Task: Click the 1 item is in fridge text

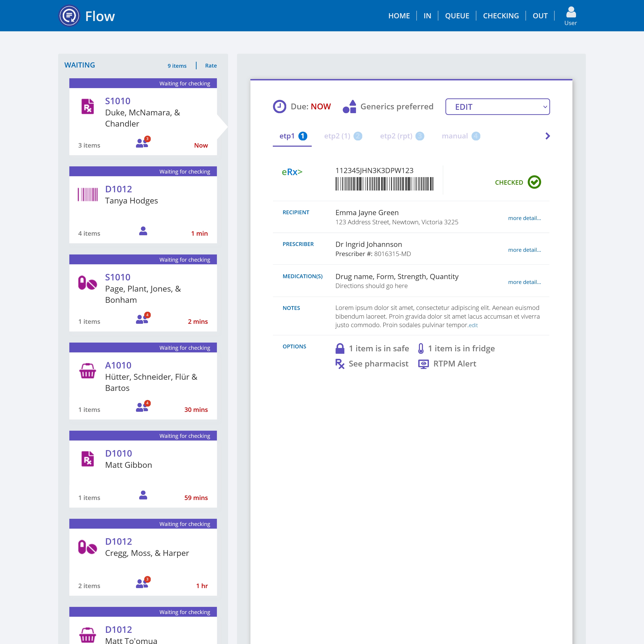Action: click(461, 348)
